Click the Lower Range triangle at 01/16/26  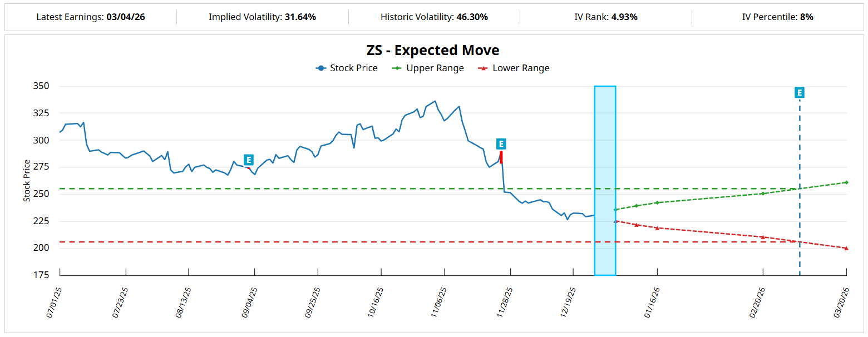(x=657, y=228)
